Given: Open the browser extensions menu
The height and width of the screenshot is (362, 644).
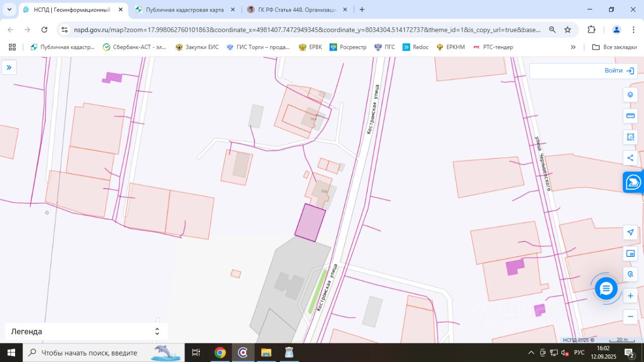Looking at the screenshot, I should pos(592,30).
